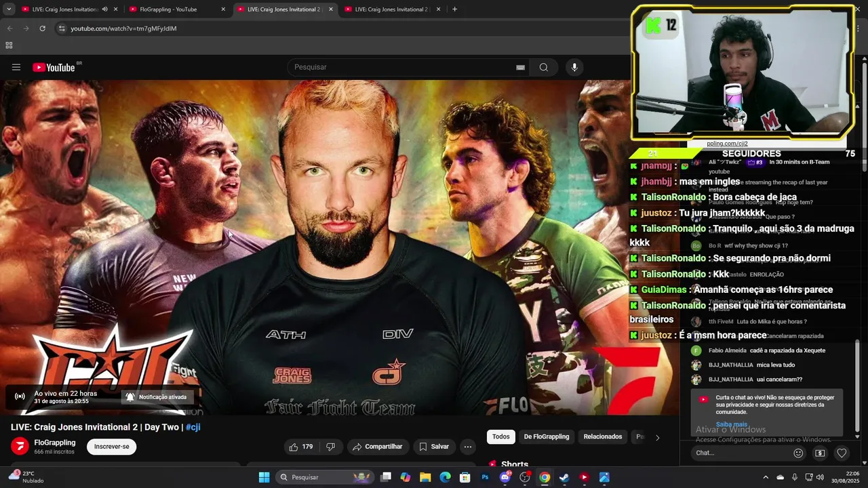The height and width of the screenshot is (488, 868).
Task: Go back in browser history
Action: coord(10,28)
